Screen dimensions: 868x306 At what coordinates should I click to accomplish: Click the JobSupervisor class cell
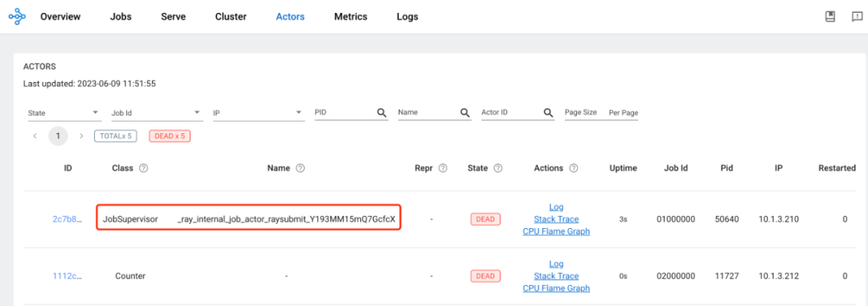pyautogui.click(x=130, y=219)
